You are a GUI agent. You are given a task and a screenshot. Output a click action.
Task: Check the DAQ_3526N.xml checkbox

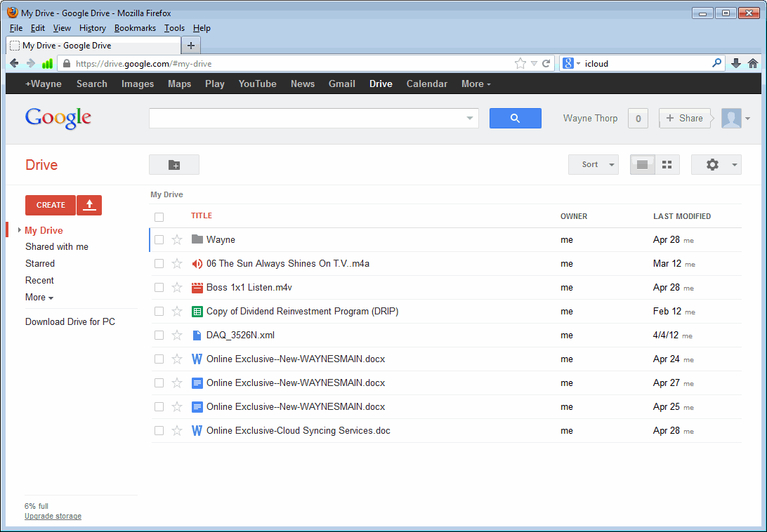pyautogui.click(x=159, y=335)
